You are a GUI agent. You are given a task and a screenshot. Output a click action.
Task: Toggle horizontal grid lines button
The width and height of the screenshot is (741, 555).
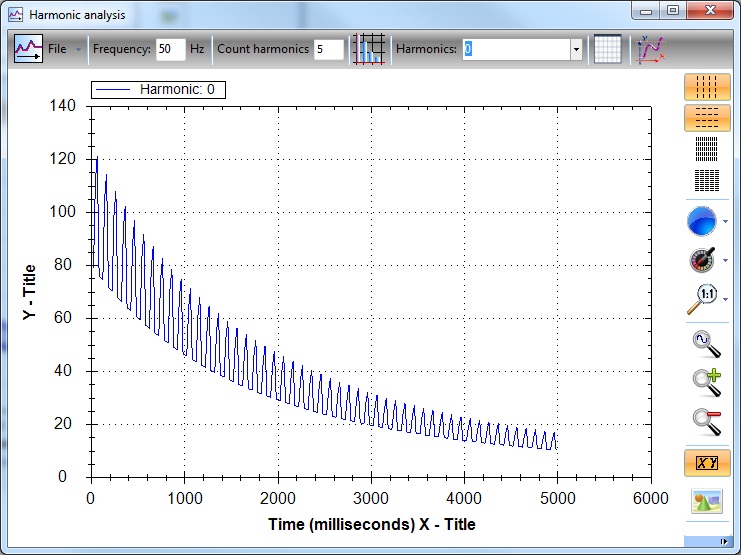click(x=707, y=118)
